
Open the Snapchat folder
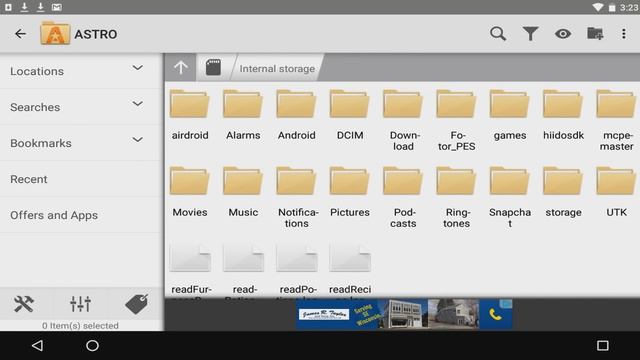510,198
